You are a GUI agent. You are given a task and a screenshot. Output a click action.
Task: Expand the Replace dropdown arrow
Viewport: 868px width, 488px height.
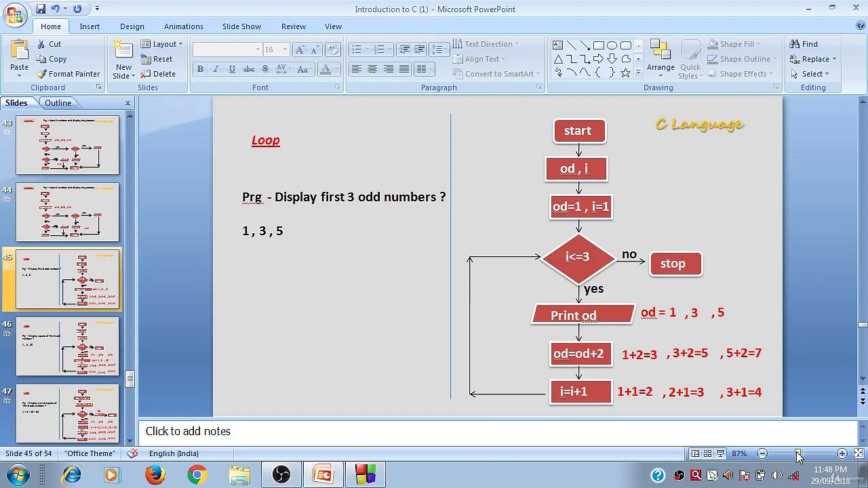click(834, 59)
